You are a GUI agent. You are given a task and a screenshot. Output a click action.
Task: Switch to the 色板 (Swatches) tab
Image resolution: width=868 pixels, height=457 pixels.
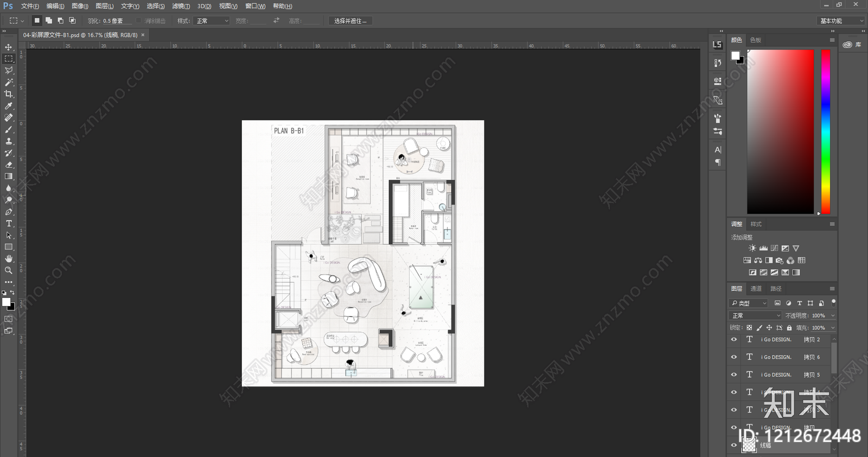756,40
